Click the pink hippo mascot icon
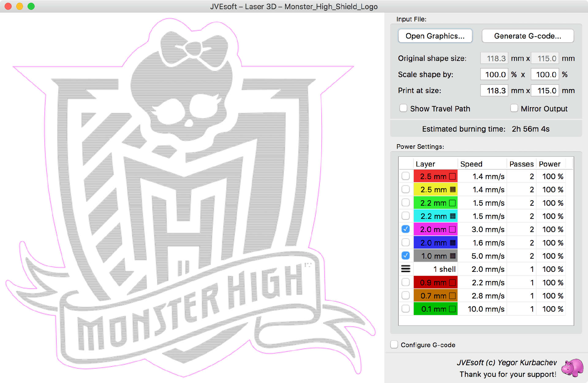The image size is (588, 383). coord(572,367)
